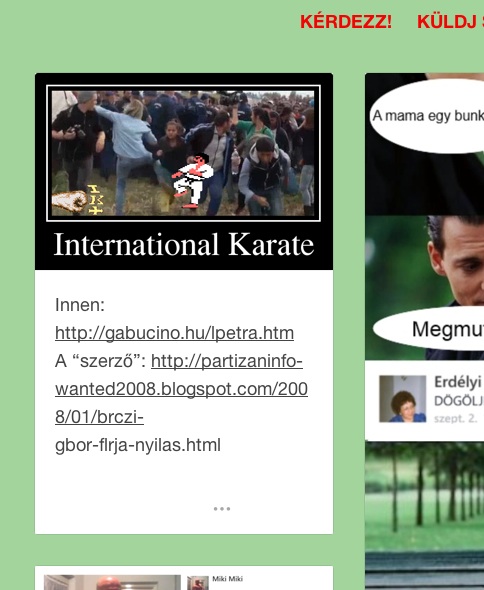Viewport: 484px width, 590px height.
Task: Open the bottom post's photo with the bald man
Action: point(112,582)
